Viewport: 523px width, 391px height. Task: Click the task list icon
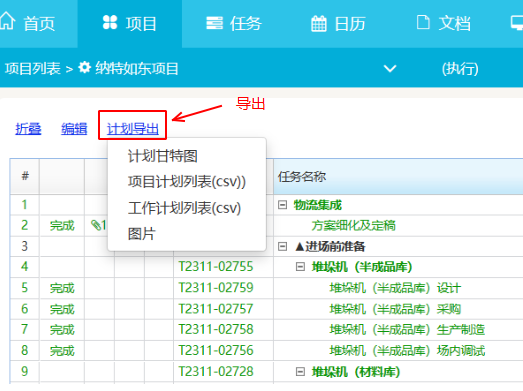pos(214,23)
